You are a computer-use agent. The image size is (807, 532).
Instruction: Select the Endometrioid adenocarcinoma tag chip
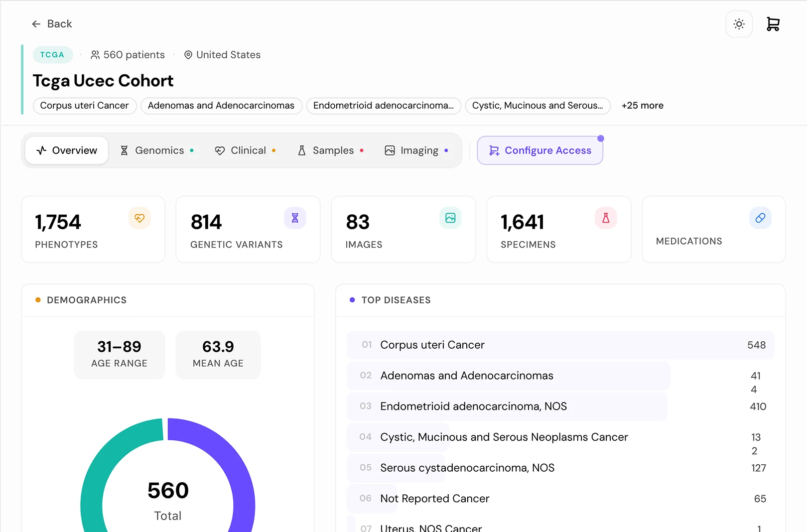coord(384,106)
